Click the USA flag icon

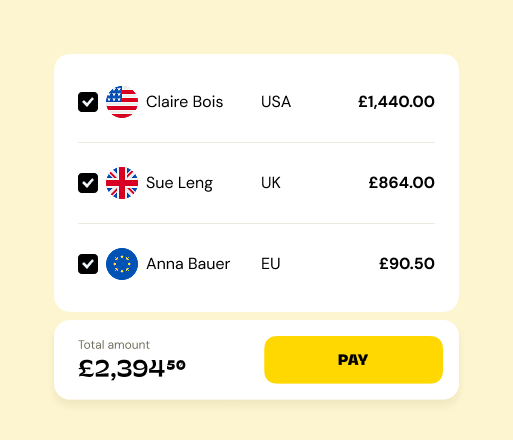click(122, 102)
